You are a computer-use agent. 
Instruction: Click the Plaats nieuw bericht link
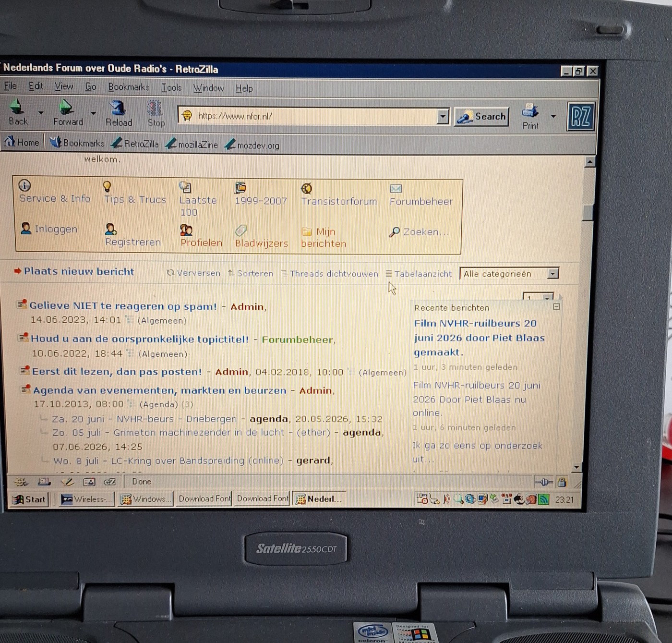(x=79, y=271)
